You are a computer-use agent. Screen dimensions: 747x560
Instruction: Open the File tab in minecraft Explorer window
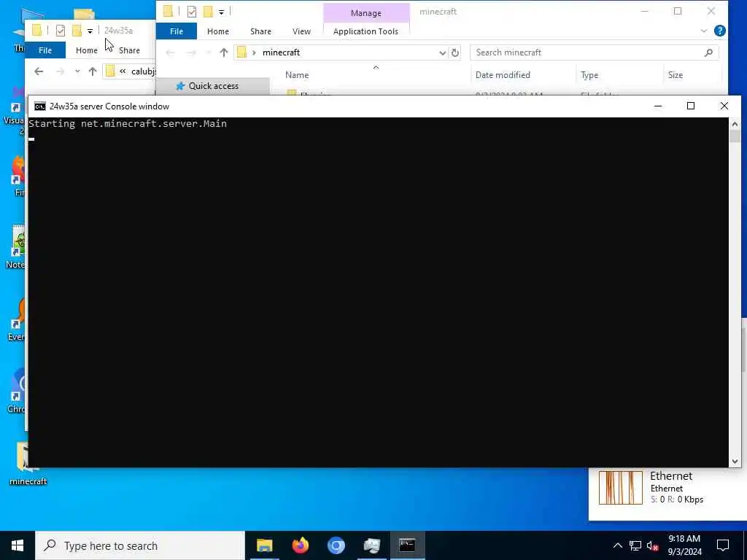pyautogui.click(x=177, y=31)
